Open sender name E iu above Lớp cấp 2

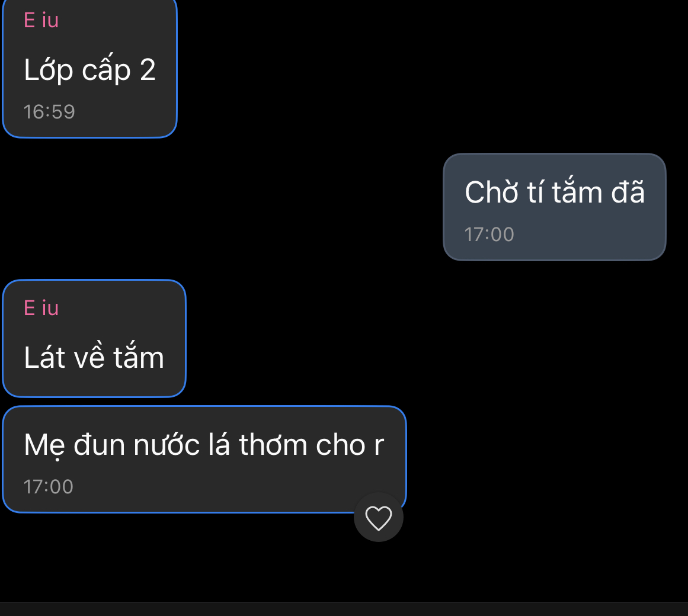[x=41, y=21]
